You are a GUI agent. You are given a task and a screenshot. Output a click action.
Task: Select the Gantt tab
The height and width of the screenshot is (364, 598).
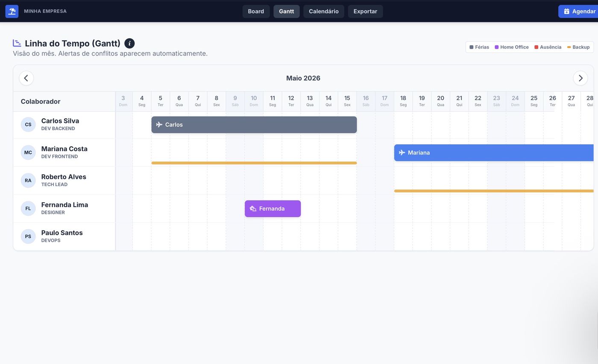[286, 12]
